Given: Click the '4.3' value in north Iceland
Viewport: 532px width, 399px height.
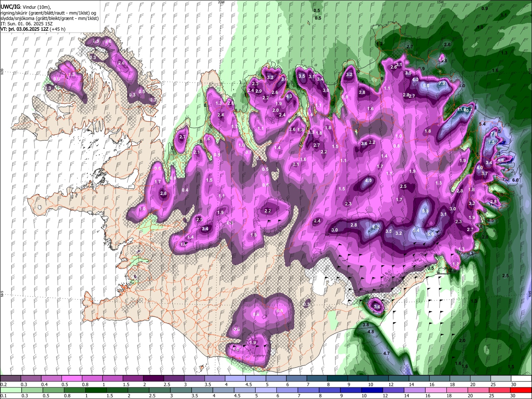Looking at the screenshot, I should (x=289, y=96).
